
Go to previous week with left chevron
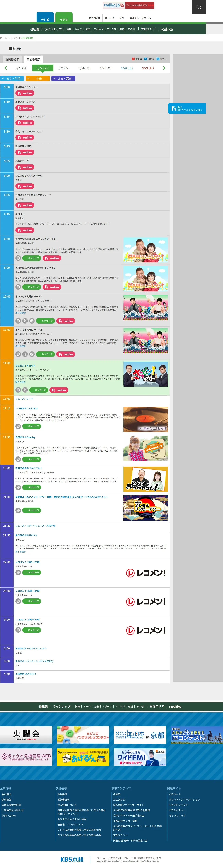(6, 68)
